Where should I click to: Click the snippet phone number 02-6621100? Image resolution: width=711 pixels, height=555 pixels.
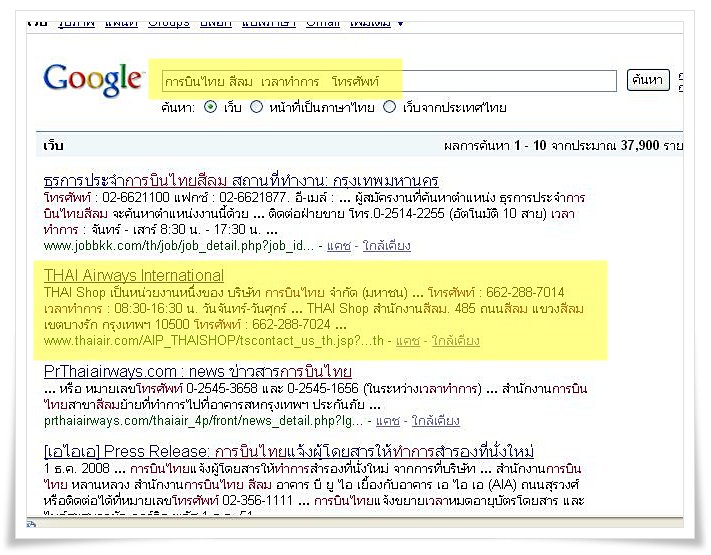tap(136, 197)
